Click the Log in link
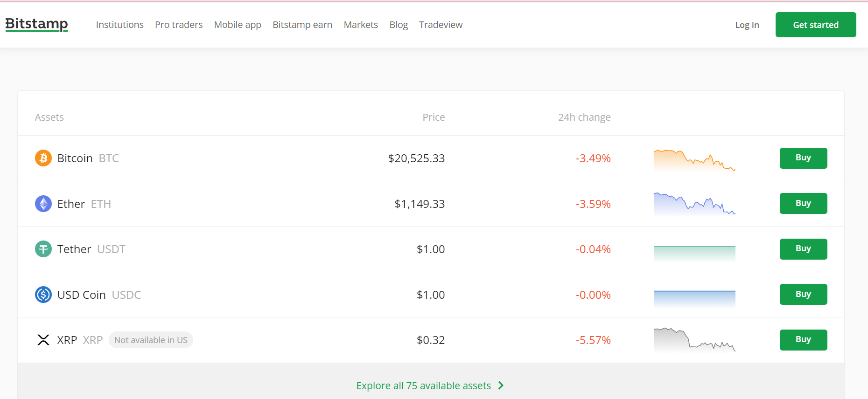 tap(747, 25)
